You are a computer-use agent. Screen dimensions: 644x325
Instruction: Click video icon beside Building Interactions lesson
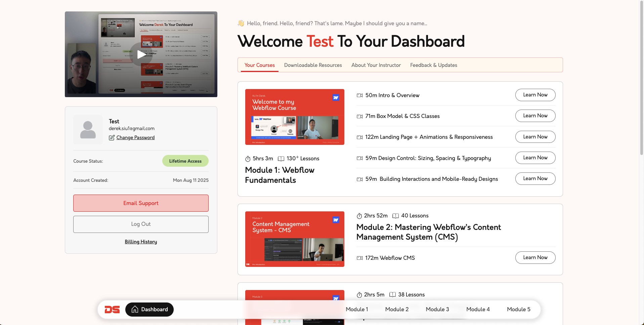tap(359, 179)
